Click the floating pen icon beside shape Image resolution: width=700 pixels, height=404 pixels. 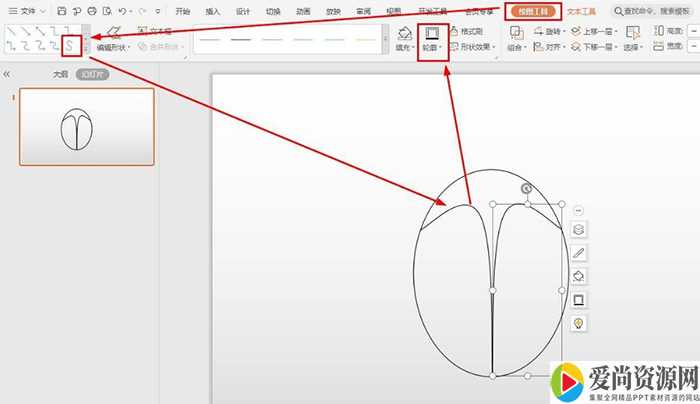pos(578,252)
